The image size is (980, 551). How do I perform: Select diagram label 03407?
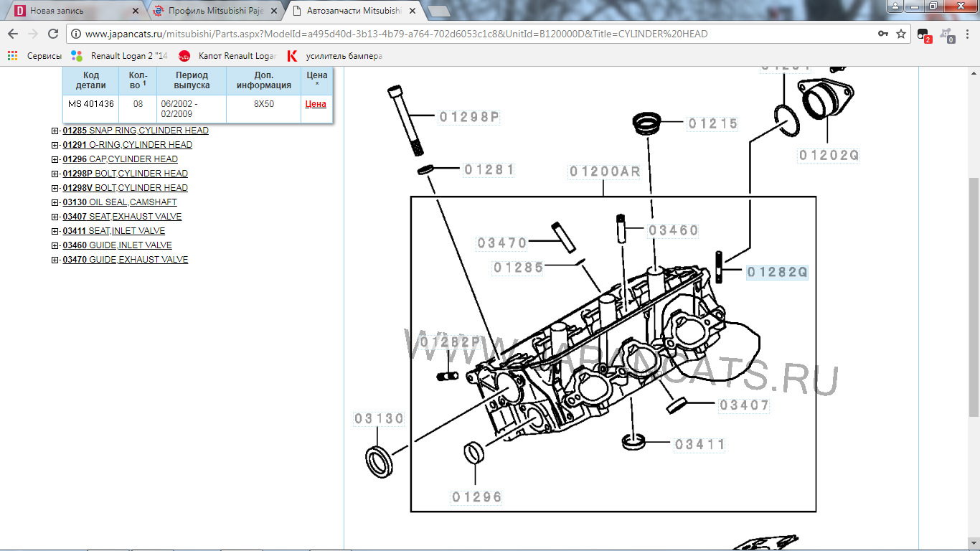745,405
